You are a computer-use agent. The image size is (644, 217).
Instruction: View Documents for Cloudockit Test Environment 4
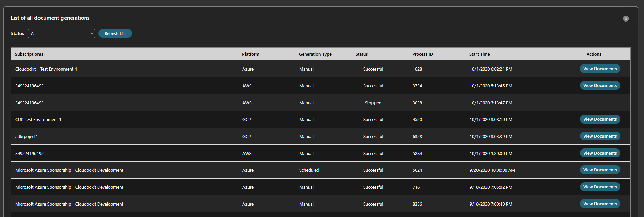600,69
